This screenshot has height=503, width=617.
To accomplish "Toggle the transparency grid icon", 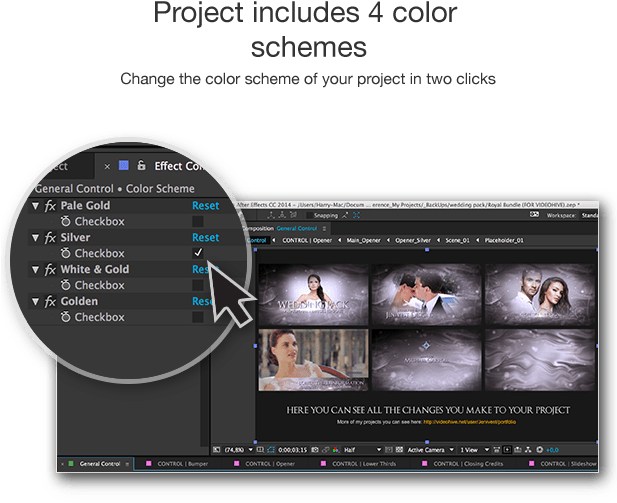I will (399, 450).
